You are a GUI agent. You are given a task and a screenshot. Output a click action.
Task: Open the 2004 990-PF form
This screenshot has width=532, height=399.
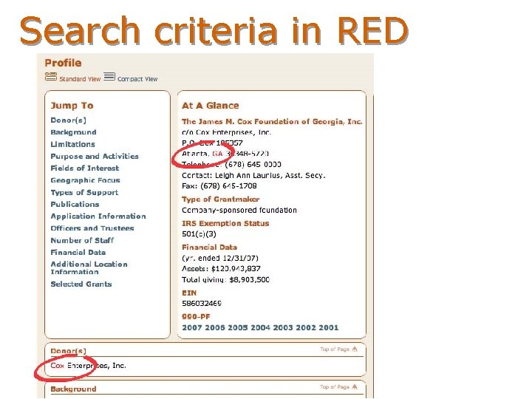tap(260, 327)
